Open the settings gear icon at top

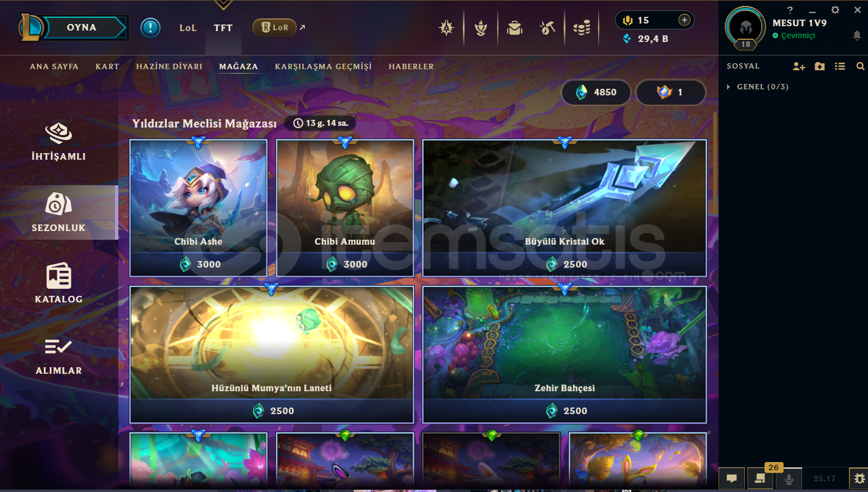(835, 10)
